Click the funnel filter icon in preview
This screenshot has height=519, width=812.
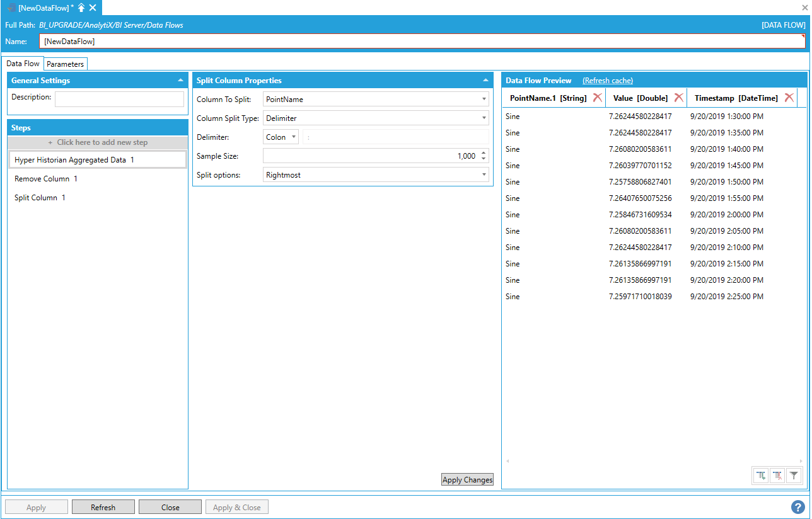(794, 476)
